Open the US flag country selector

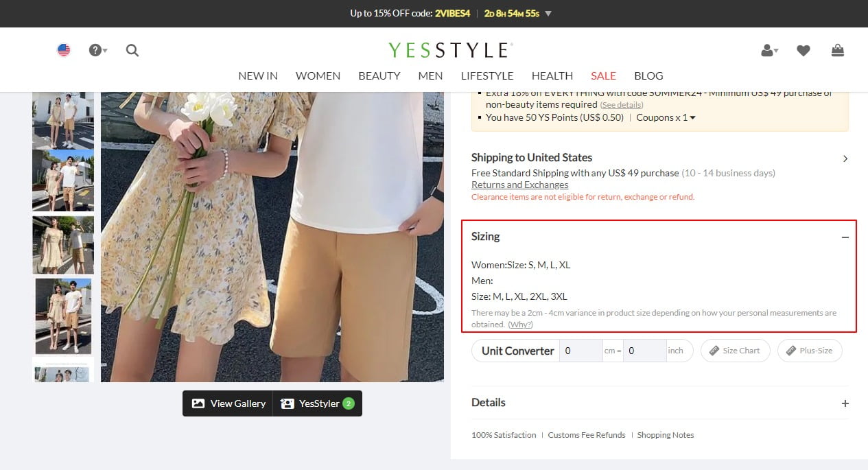[63, 49]
